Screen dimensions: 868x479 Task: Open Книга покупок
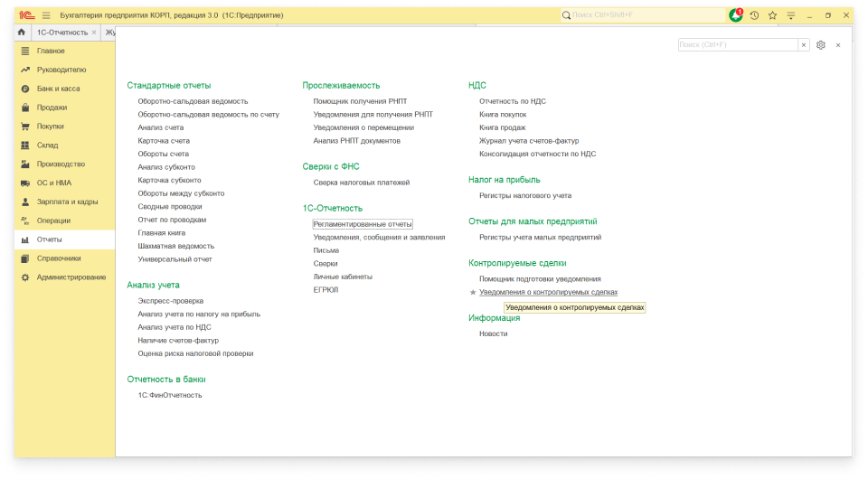pos(503,115)
